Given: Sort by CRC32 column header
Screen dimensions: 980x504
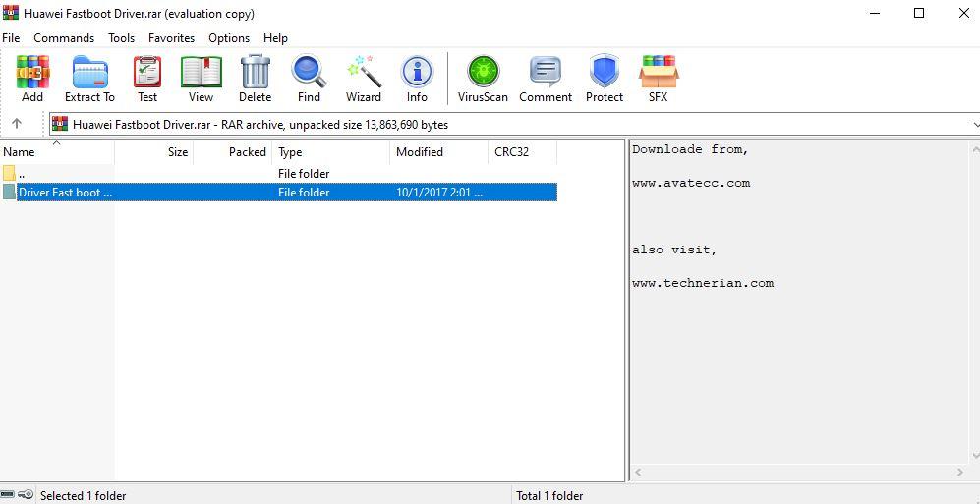Looking at the screenshot, I should pyautogui.click(x=523, y=151).
